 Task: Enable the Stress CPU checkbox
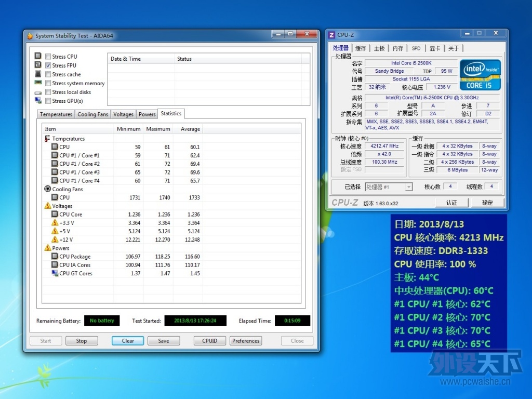[x=48, y=57]
